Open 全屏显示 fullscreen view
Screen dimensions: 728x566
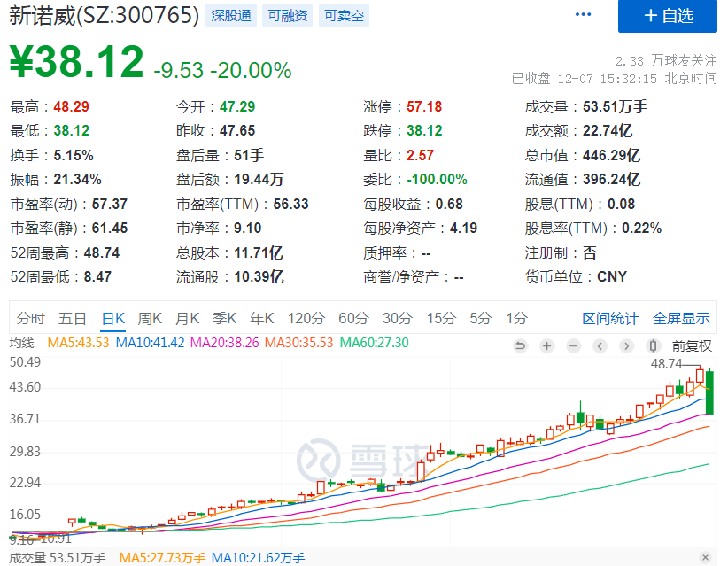pyautogui.click(x=681, y=319)
